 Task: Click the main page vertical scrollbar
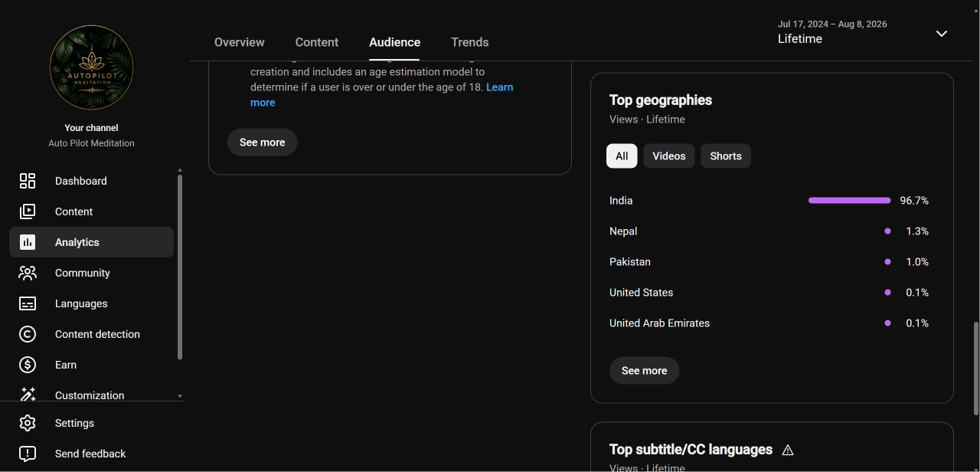tap(975, 369)
